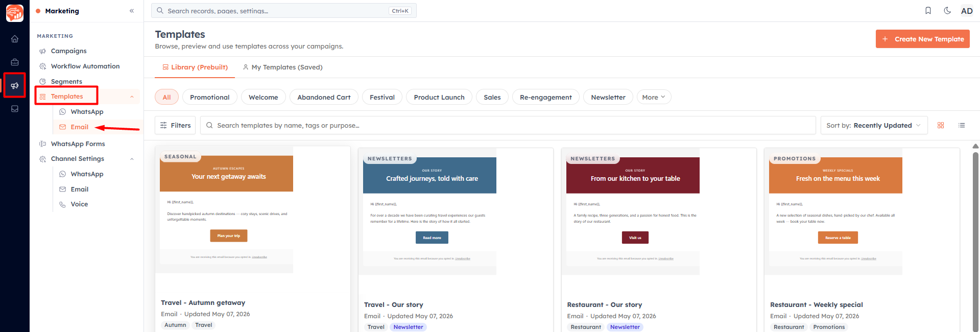Open Sort by Recently Updated dropdown
Image resolution: width=980 pixels, height=332 pixels.
(x=874, y=125)
